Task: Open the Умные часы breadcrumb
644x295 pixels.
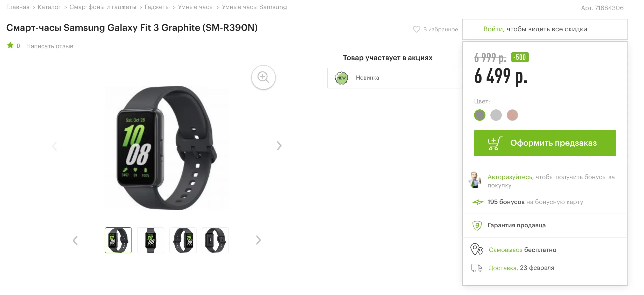Action: pos(196,7)
